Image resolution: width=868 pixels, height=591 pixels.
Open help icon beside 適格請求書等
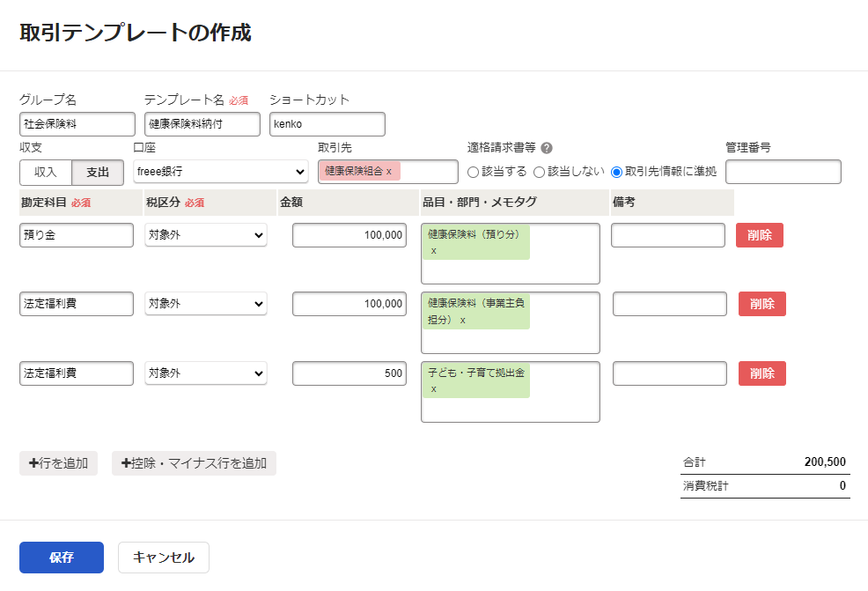(547, 148)
